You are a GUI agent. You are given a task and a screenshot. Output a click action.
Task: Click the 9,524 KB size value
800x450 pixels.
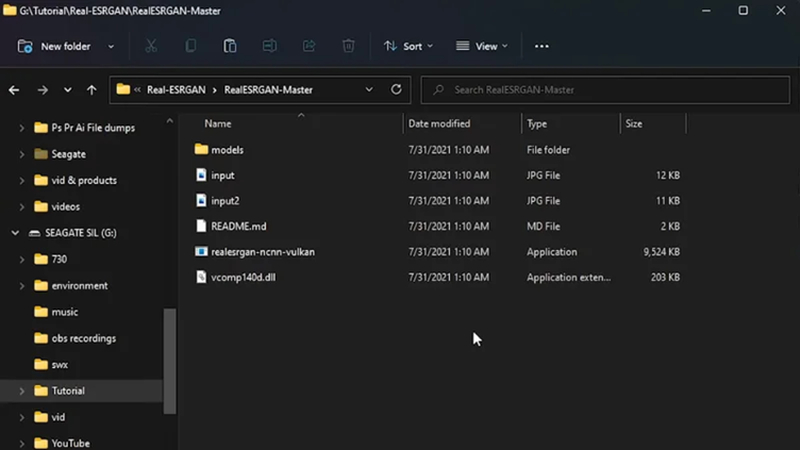pyautogui.click(x=661, y=252)
